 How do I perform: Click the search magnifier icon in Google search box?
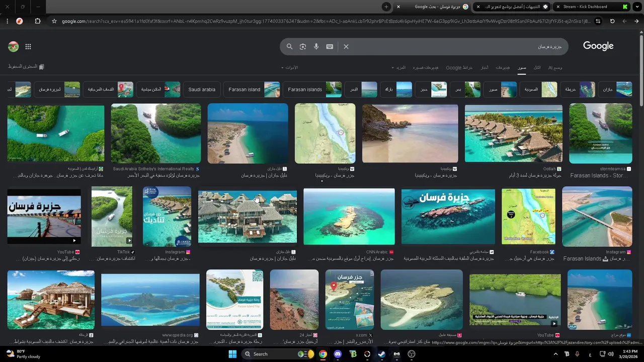289,46
